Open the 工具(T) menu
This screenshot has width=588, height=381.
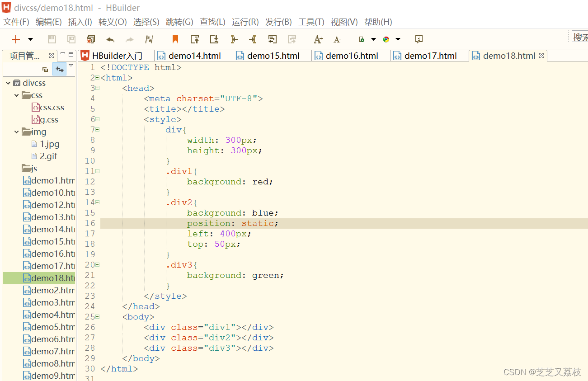[x=311, y=22]
